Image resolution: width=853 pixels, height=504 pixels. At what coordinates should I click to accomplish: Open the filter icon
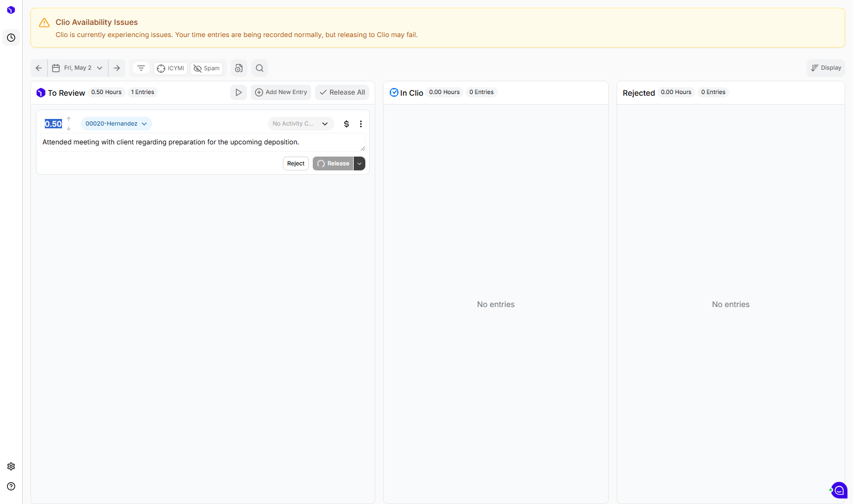pos(141,68)
